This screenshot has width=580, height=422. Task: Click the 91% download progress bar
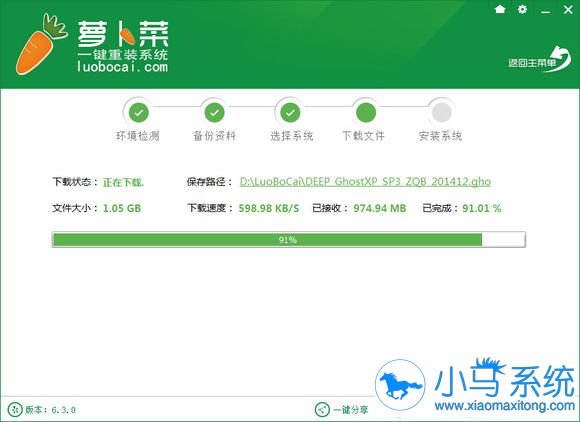[x=289, y=240]
